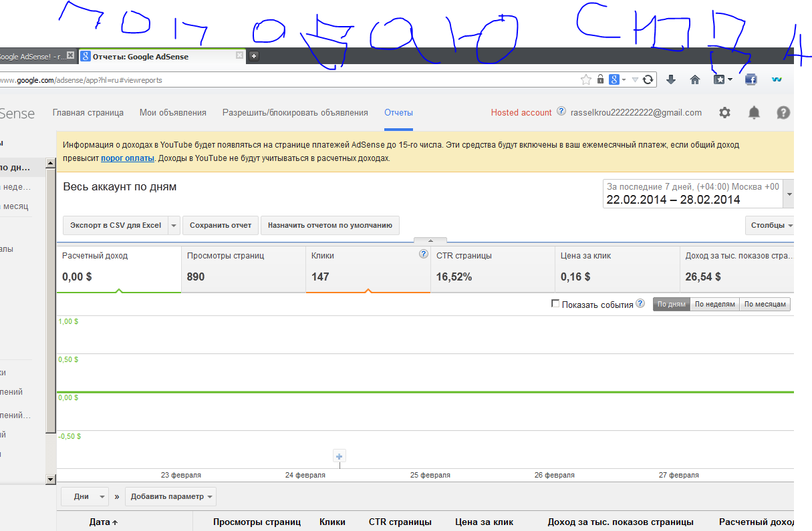The height and width of the screenshot is (531, 812).
Task: Reload the page with the refresh icon
Action: (x=648, y=79)
